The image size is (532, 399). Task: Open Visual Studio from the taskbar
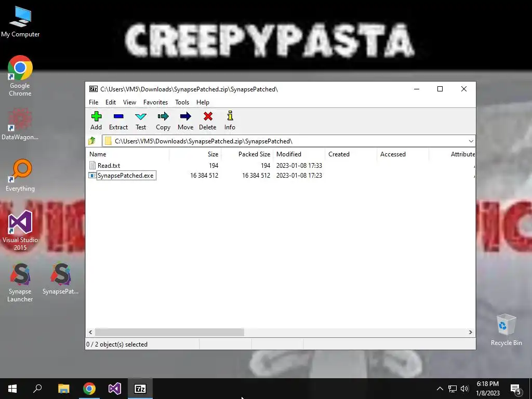coord(115,389)
